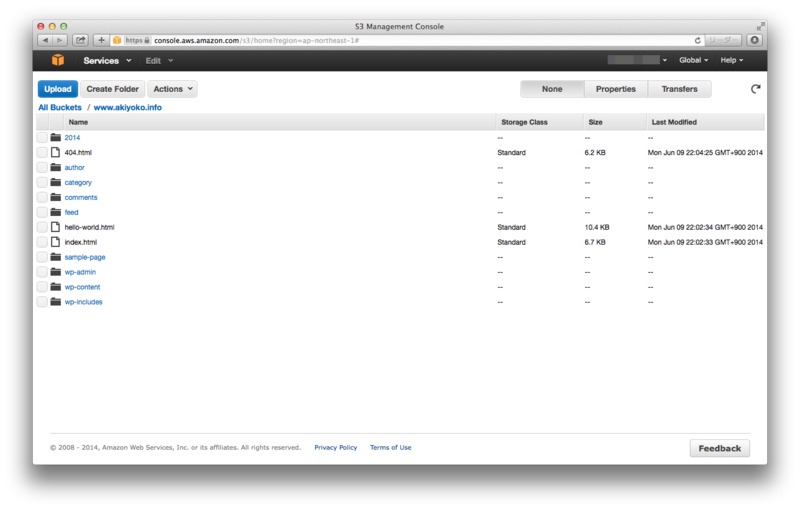800x510 pixels.
Task: Switch to the Properties tab
Action: point(616,89)
